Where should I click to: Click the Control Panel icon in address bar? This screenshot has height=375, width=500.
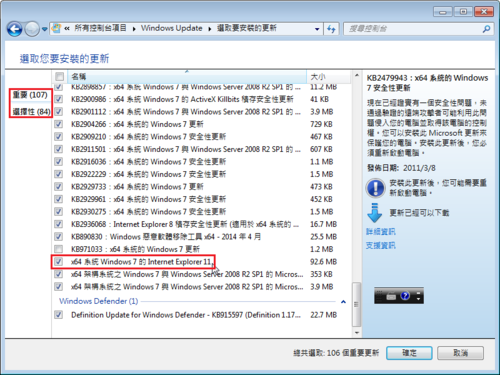[x=57, y=28]
